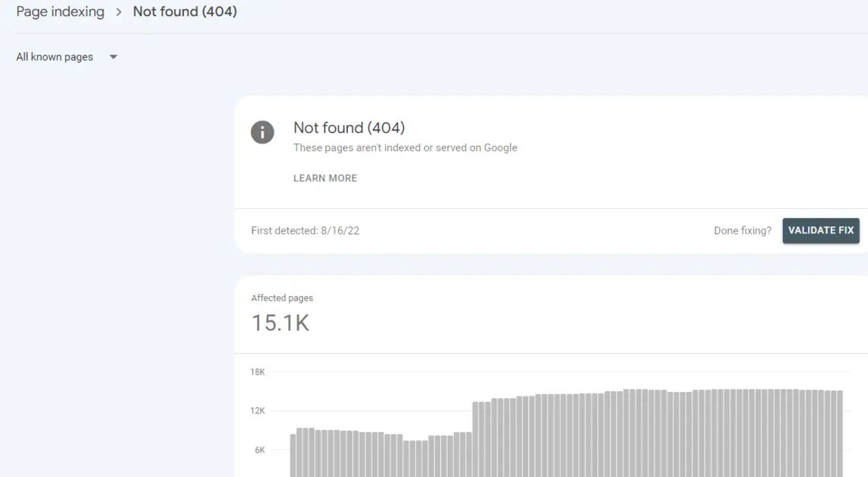Viewport: 868px width, 477px height.
Task: Open the All known pages filter
Action: point(55,57)
